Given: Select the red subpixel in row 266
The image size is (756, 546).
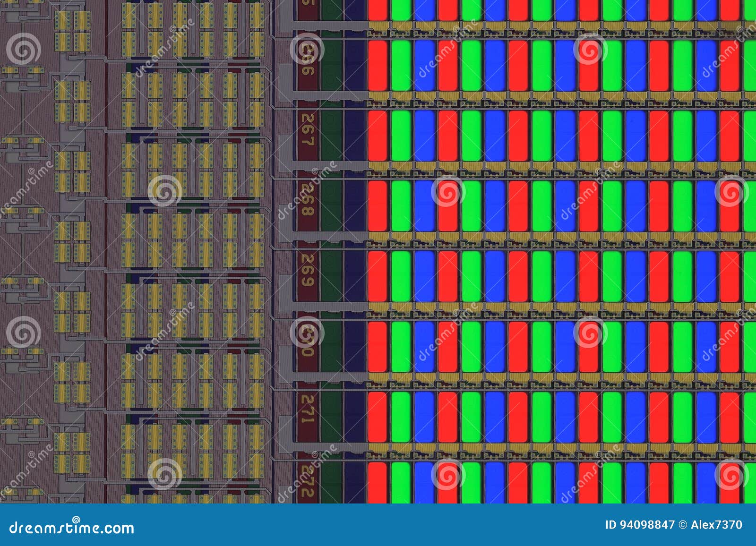Looking at the screenshot, I should [x=378, y=66].
